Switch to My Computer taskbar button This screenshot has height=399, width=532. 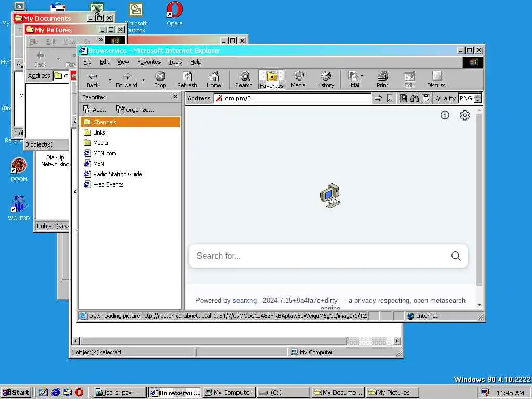[229, 393]
